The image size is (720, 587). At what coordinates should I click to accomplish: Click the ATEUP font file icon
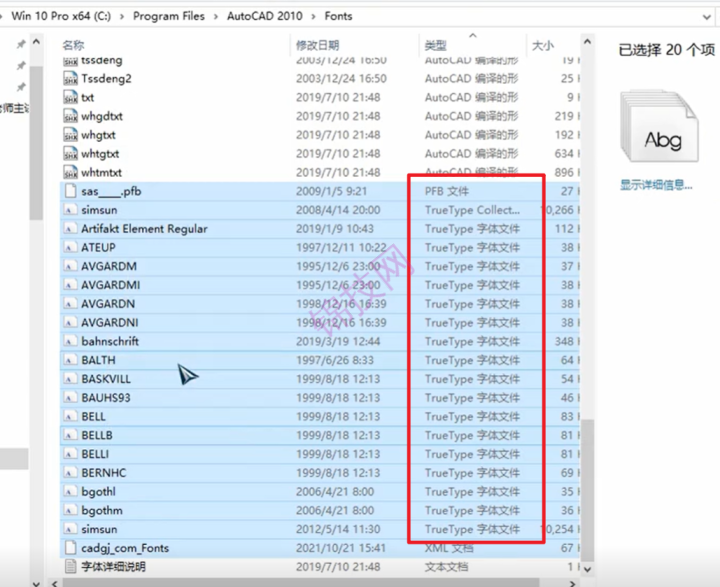click(x=70, y=248)
